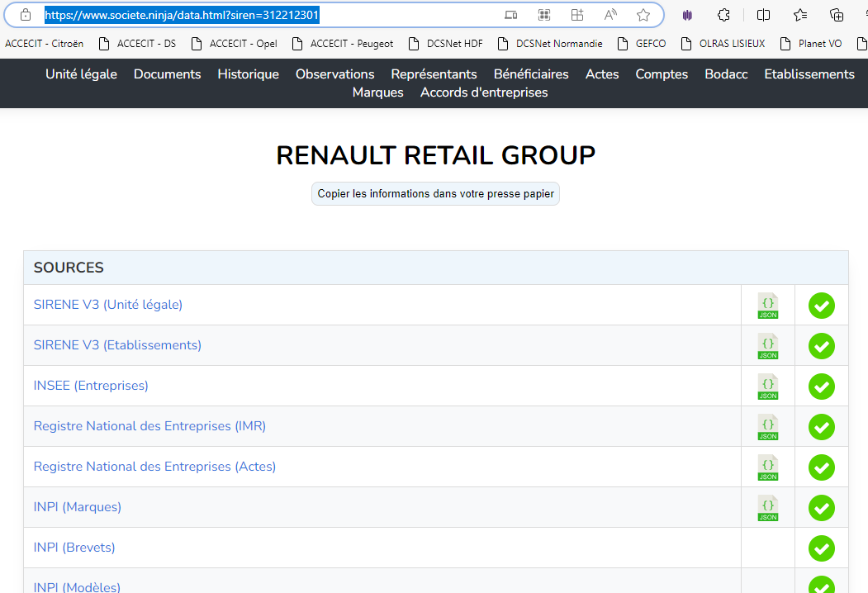The height and width of the screenshot is (593, 868).
Task: Open Bodacc nav item
Action: [x=726, y=74]
